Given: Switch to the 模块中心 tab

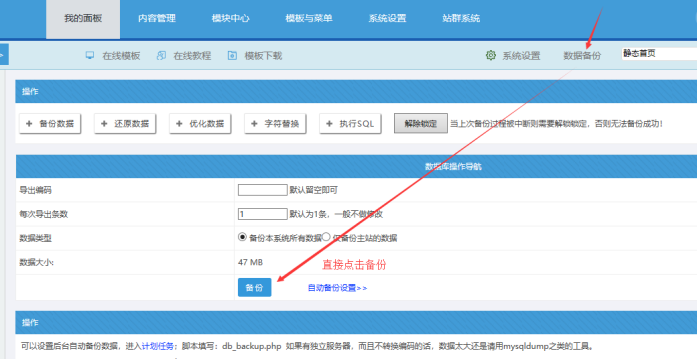Looking at the screenshot, I should coord(230,18).
